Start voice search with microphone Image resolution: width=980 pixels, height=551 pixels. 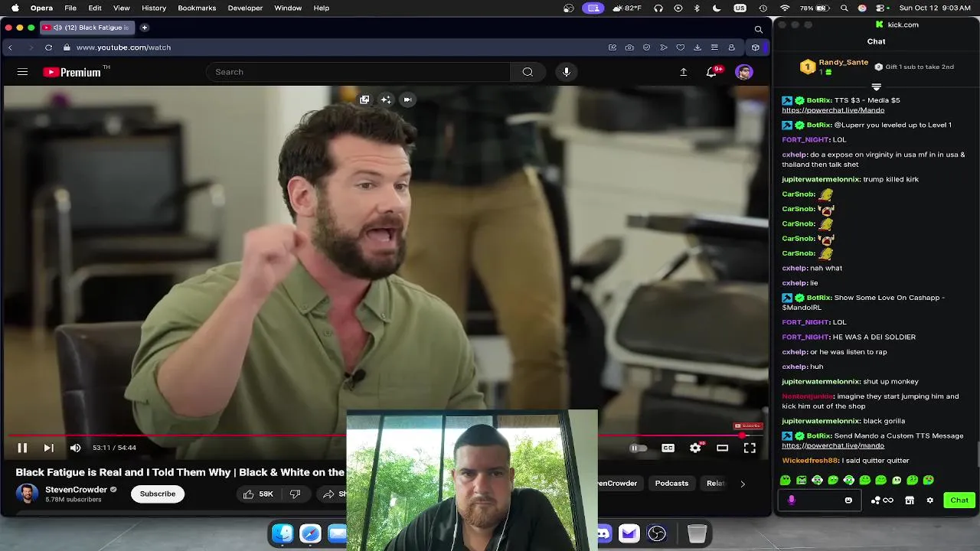click(x=567, y=72)
